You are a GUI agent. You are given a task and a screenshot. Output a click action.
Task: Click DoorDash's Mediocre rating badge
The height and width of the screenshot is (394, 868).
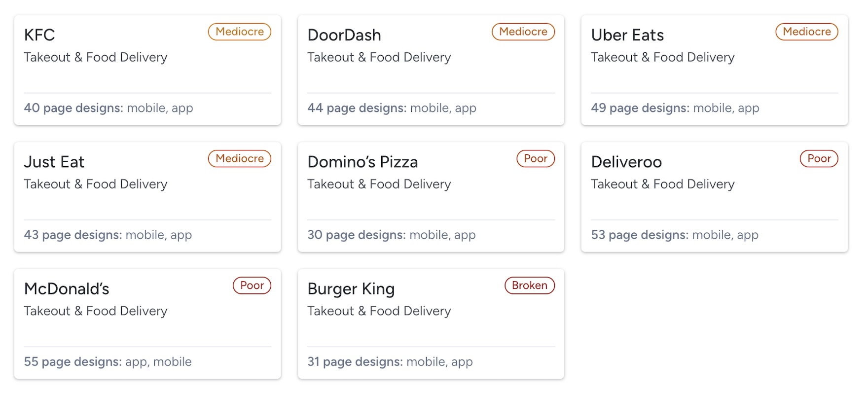523,32
